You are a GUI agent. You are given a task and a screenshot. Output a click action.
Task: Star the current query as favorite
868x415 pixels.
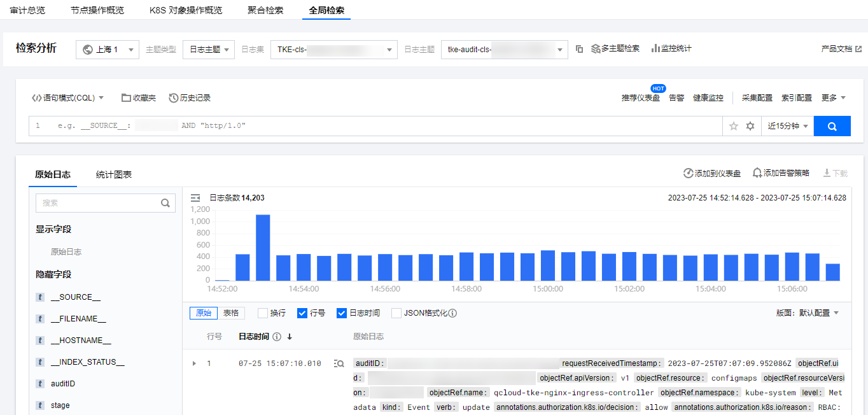[x=734, y=126]
